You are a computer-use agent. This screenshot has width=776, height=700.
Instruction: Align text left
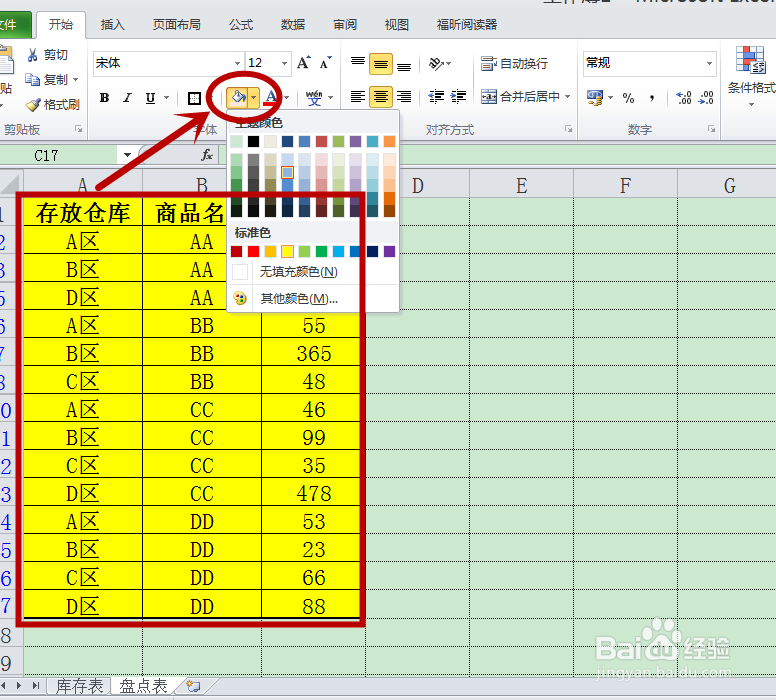click(357, 97)
